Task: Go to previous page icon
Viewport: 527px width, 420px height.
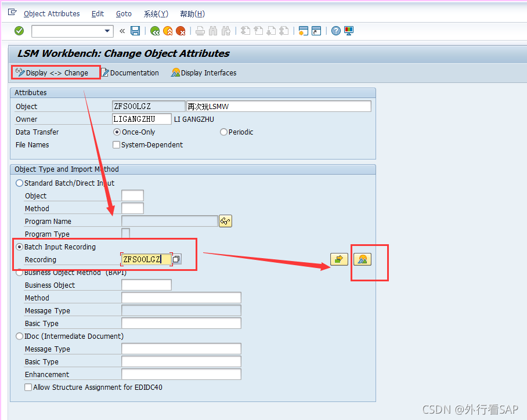Action: [258, 31]
